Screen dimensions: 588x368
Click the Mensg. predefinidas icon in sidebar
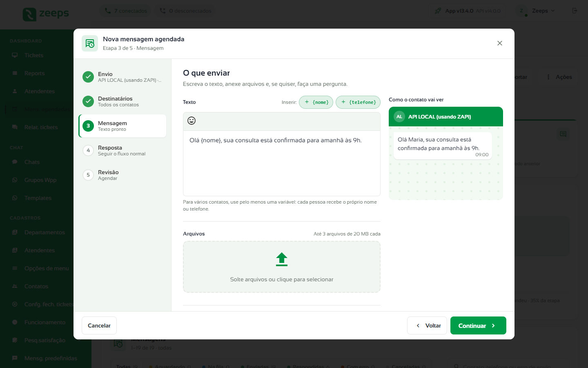[x=15, y=358]
